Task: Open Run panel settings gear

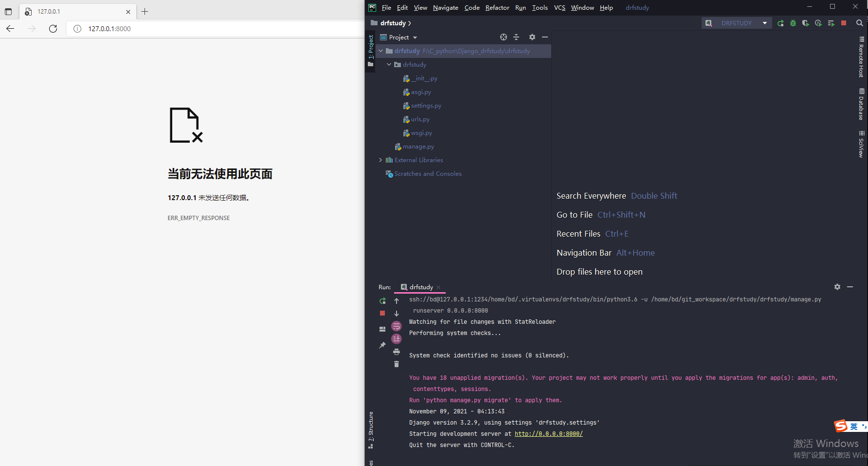Action: [837, 287]
